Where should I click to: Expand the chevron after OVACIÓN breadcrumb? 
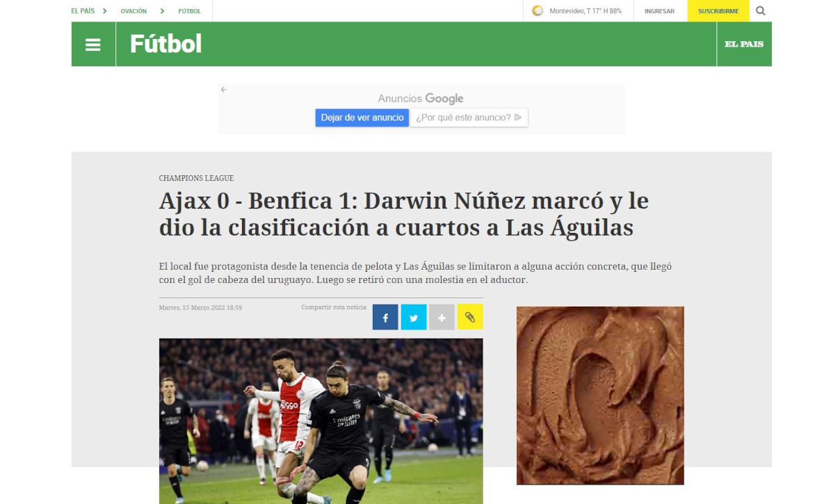tap(162, 11)
